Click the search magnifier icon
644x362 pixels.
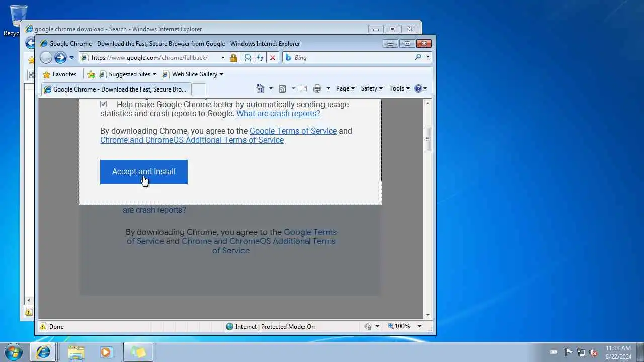point(418,57)
